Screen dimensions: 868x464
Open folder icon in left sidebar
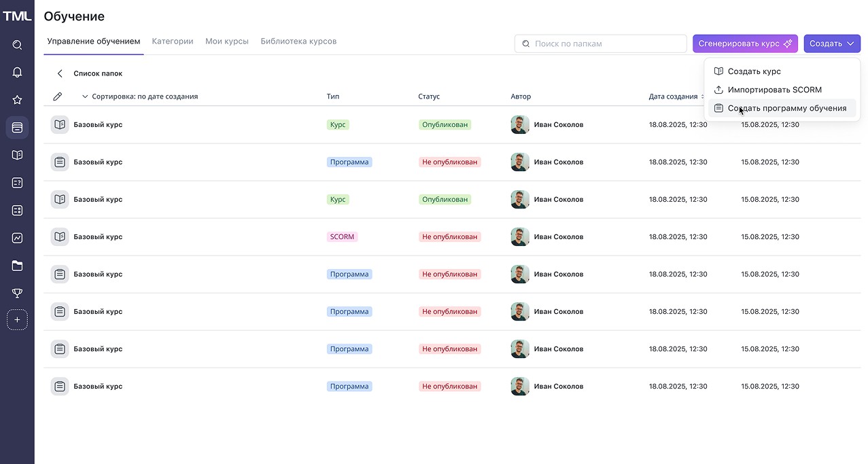click(x=17, y=266)
